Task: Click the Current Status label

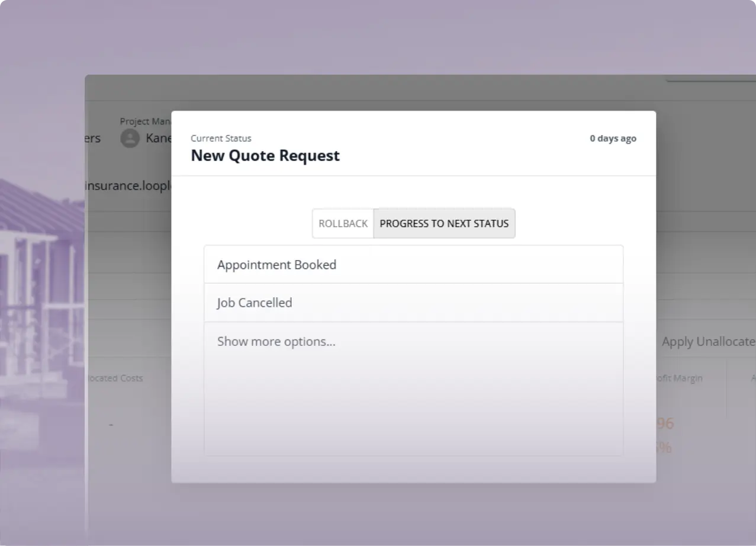Action: [221, 139]
